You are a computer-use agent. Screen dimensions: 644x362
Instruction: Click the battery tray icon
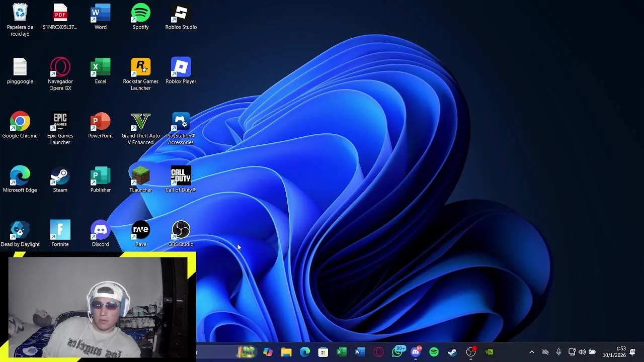pyautogui.click(x=592, y=352)
